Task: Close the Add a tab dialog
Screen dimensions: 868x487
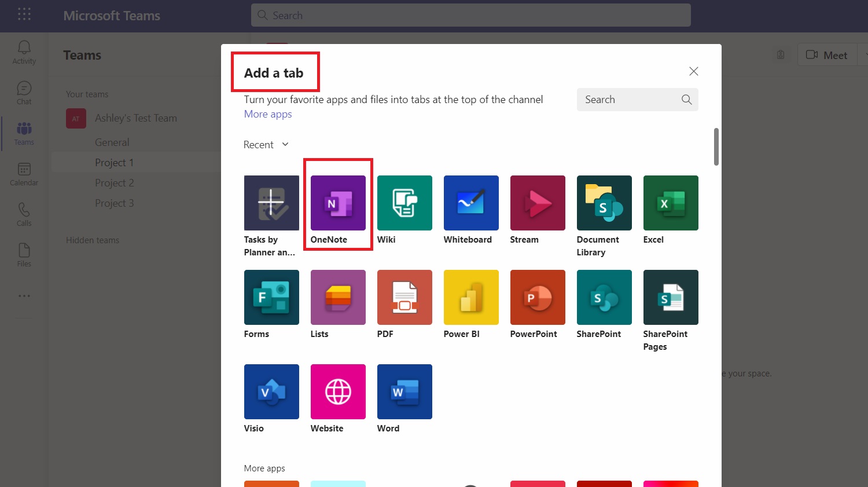Action: click(x=694, y=71)
